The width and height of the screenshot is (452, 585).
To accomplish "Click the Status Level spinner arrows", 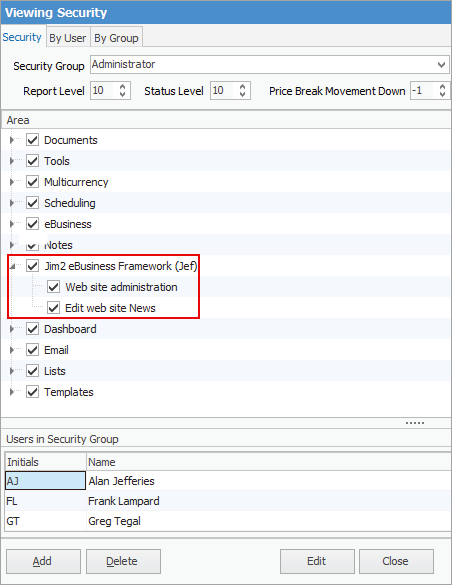I will tap(242, 91).
